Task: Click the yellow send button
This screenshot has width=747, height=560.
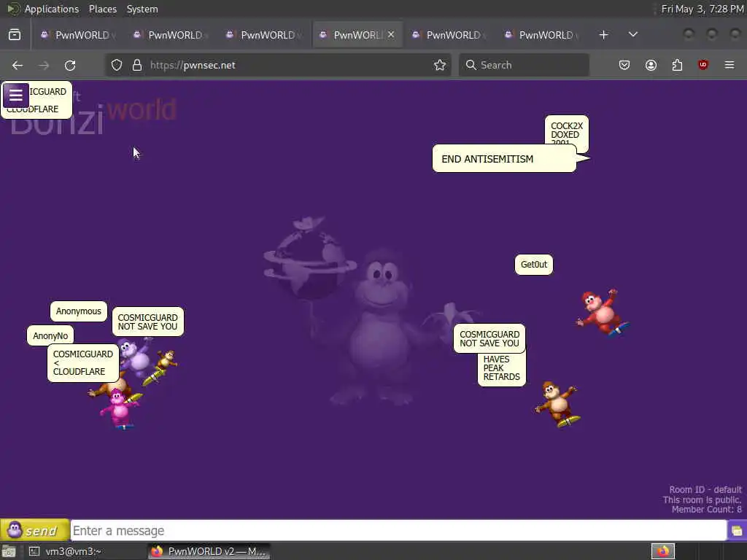Action: [35, 530]
